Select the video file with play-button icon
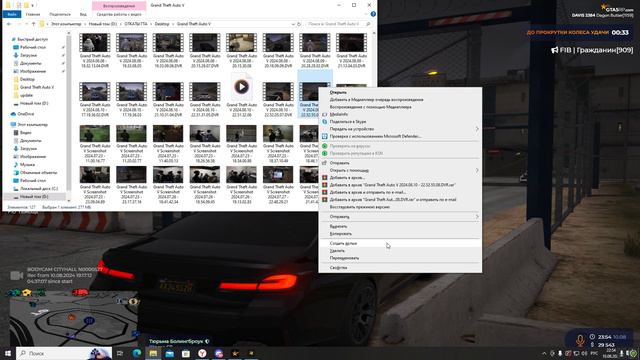Screen dimensions: 640x360 pyautogui.click(x=241, y=95)
